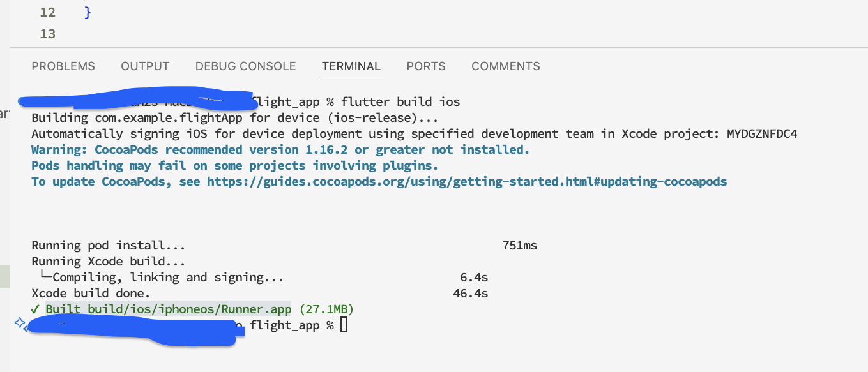Click the active TERMINAL tab
The height and width of the screenshot is (372, 868).
(x=351, y=66)
